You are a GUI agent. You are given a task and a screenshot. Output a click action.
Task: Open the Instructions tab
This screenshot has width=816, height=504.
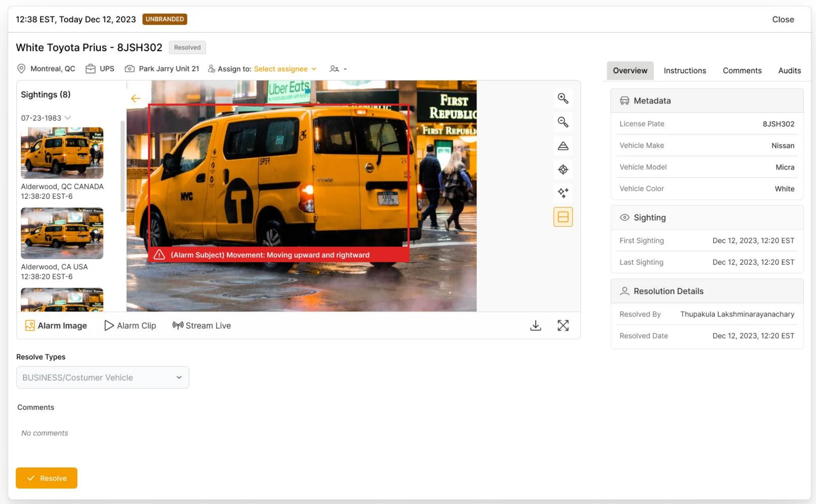coord(684,71)
